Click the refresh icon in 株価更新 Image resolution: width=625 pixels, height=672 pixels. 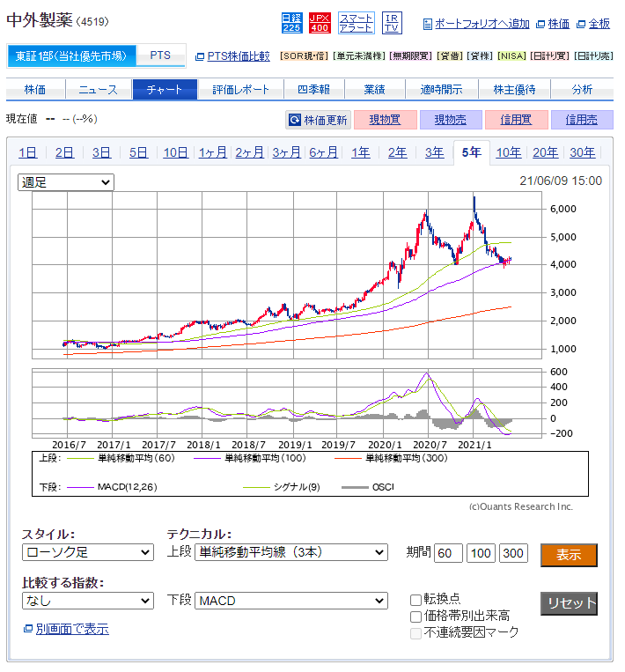pyautogui.click(x=295, y=120)
